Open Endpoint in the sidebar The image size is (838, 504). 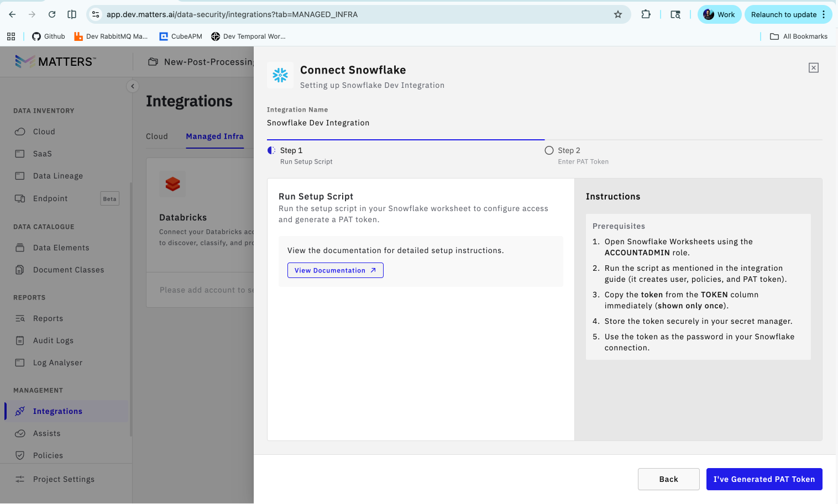[50, 198]
